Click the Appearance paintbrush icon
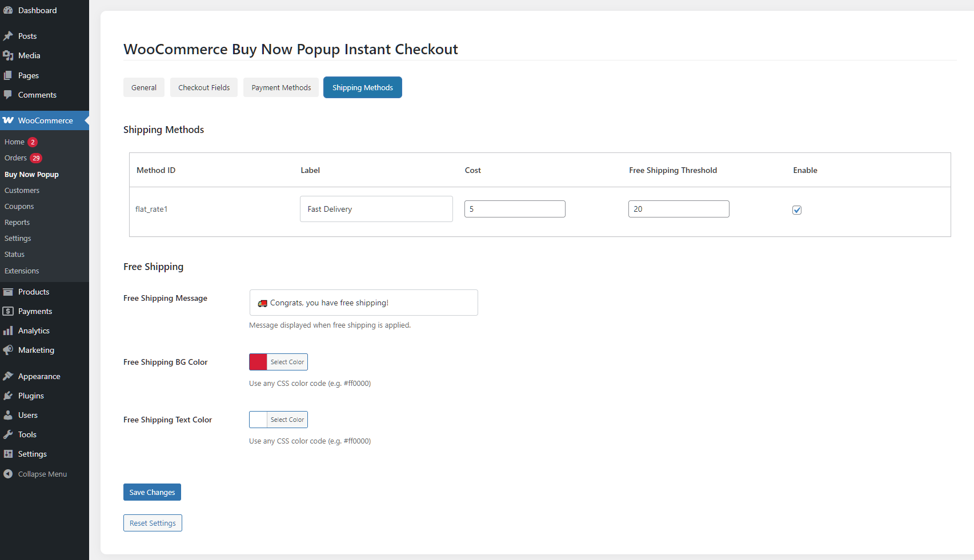 click(8, 376)
